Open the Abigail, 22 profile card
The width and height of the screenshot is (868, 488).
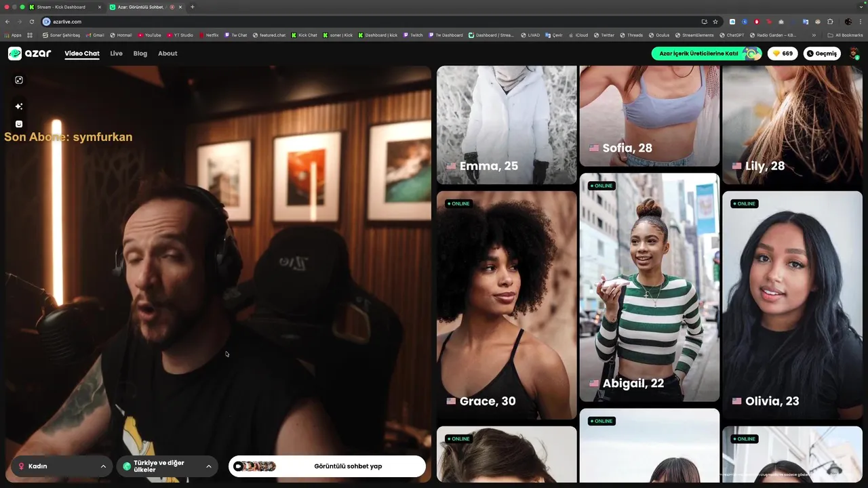650,287
